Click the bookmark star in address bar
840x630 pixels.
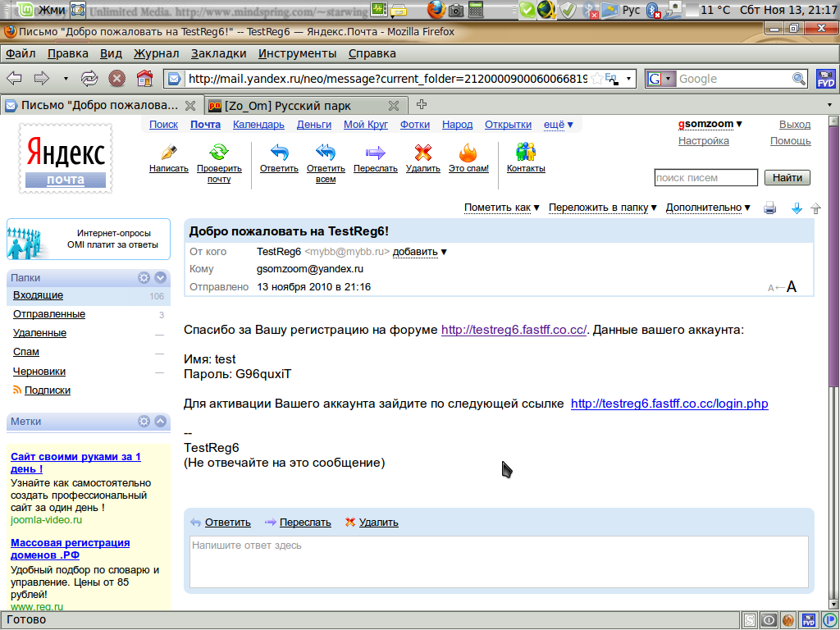[597, 79]
